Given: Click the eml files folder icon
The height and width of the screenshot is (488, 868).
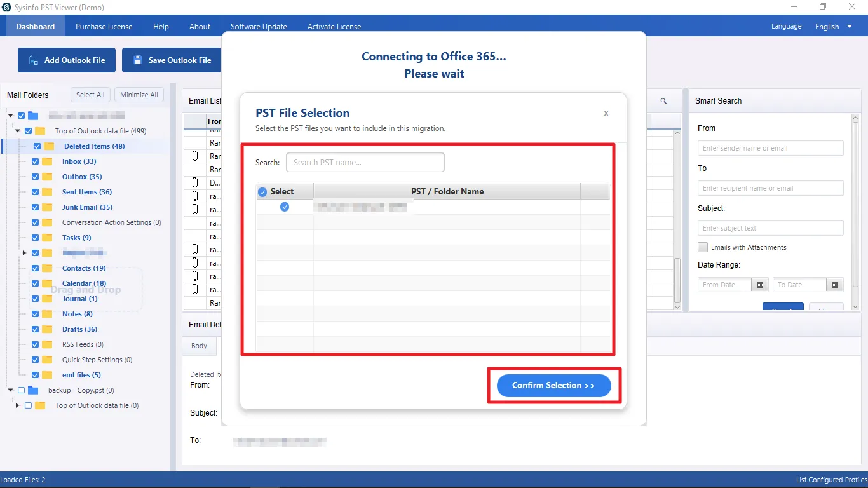Looking at the screenshot, I should pyautogui.click(x=47, y=375).
